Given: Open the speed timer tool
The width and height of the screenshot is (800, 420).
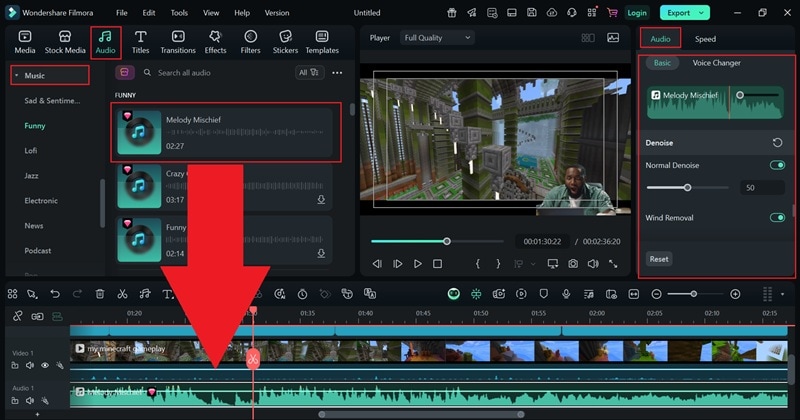Looking at the screenshot, I should click(303, 294).
